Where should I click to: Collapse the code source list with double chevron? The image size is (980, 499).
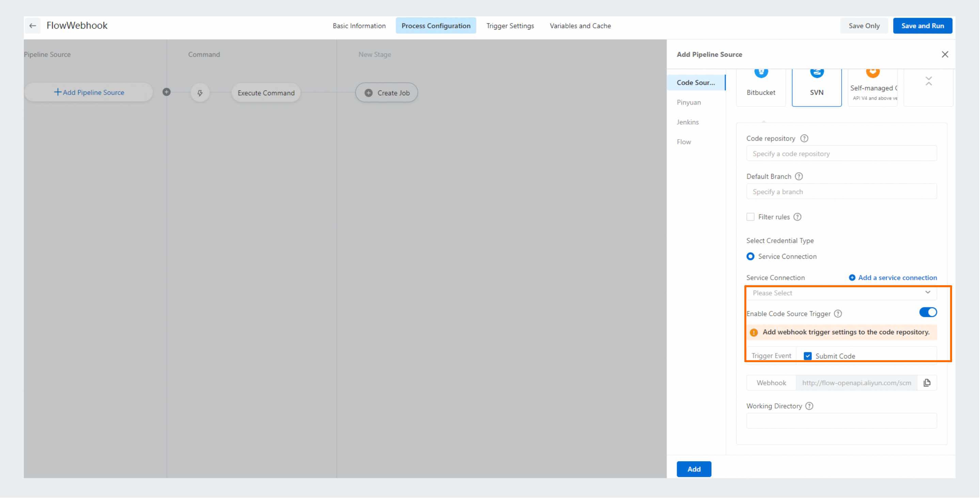pyautogui.click(x=928, y=81)
